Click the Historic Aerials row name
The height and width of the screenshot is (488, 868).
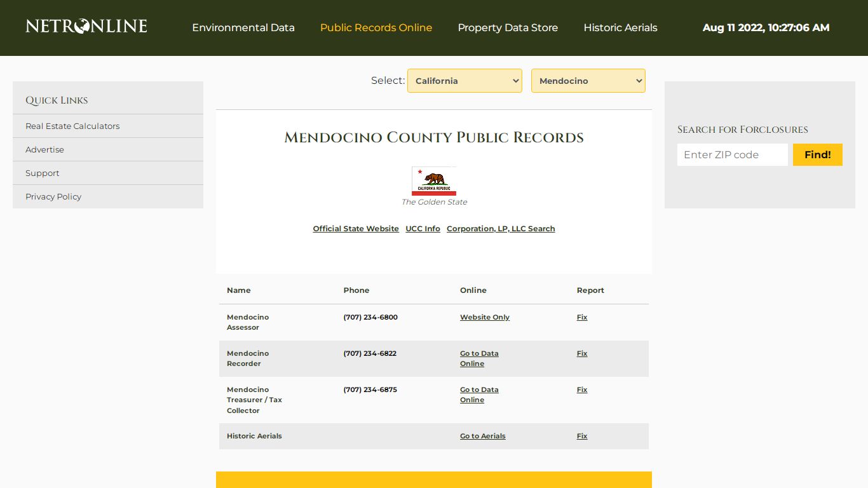pos(254,436)
